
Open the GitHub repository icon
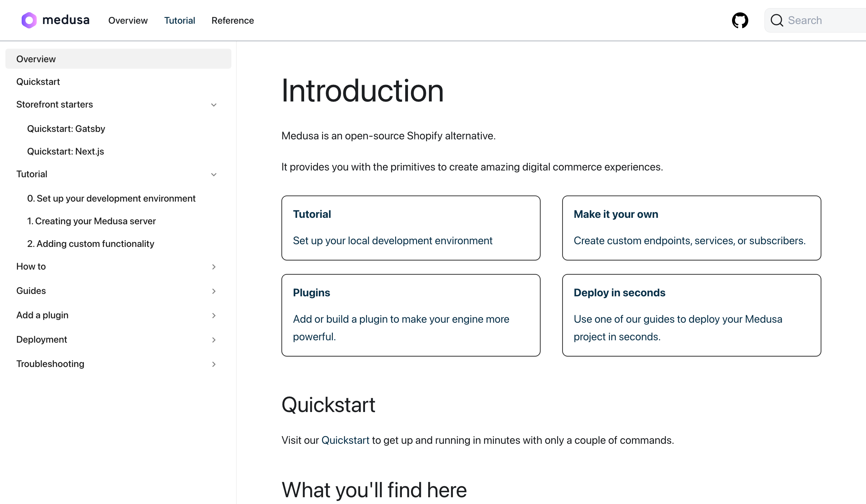740,20
